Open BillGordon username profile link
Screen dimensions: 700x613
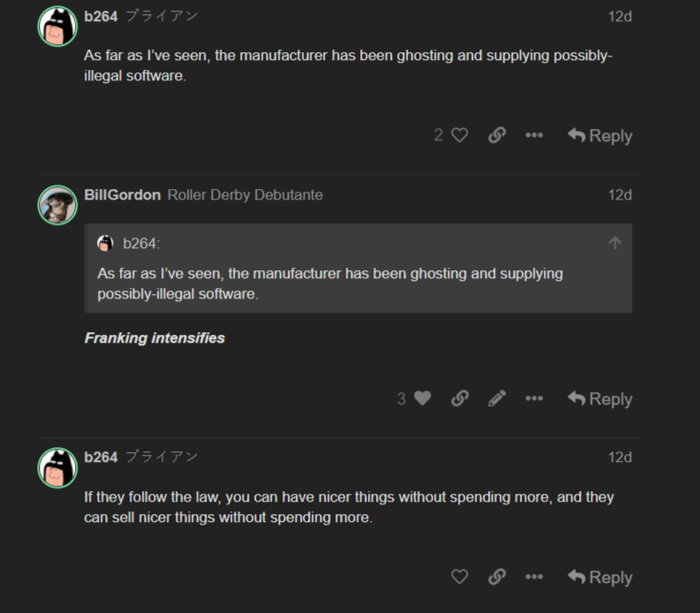coord(122,194)
